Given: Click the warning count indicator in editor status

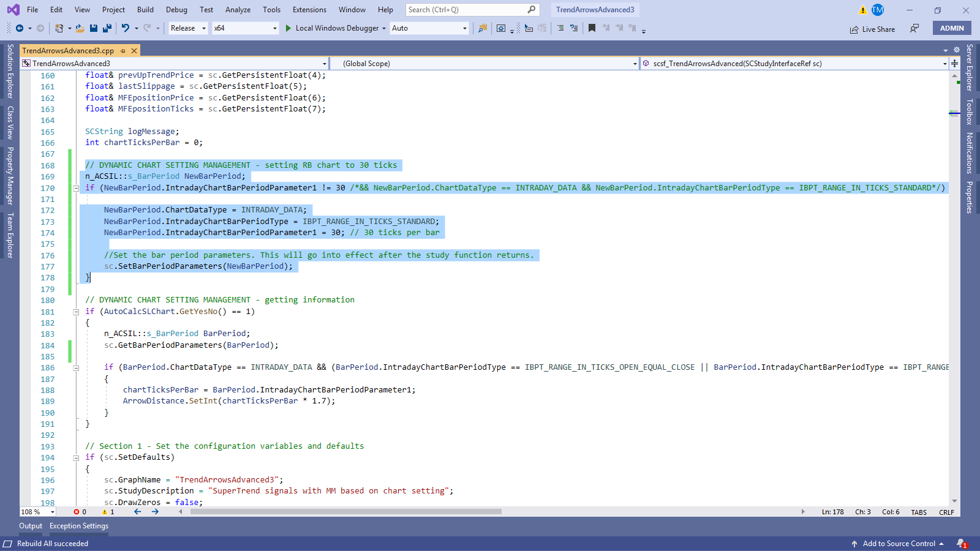Looking at the screenshot, I should 108,512.
